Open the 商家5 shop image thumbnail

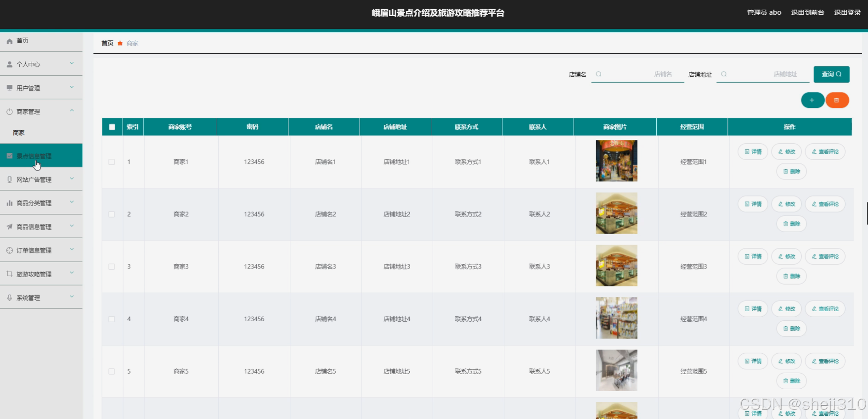[x=616, y=370]
